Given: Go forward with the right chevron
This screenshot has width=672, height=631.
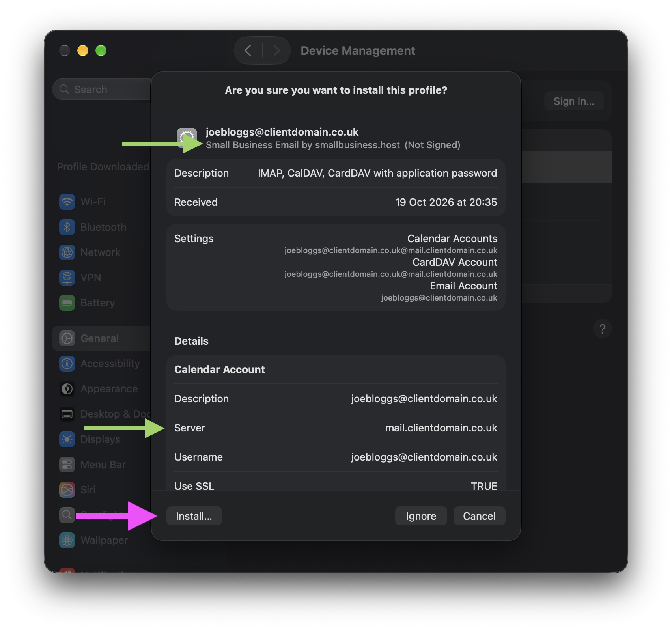Looking at the screenshot, I should (x=276, y=50).
